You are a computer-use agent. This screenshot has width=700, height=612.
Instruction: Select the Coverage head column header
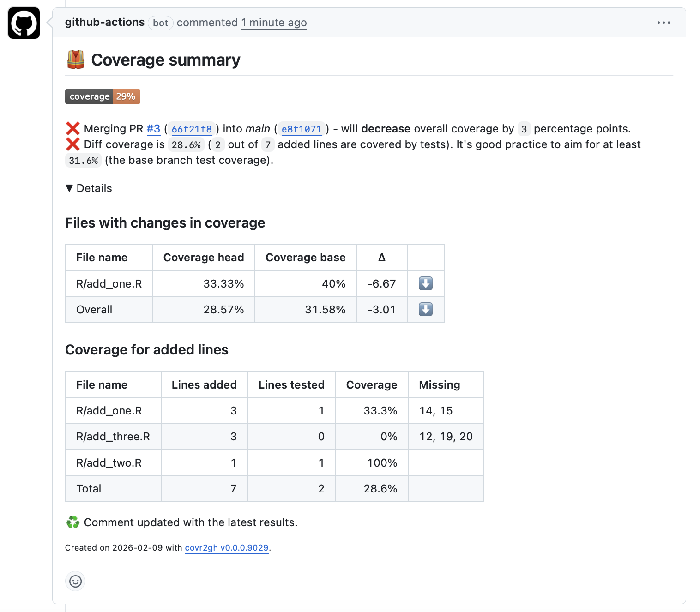(203, 257)
